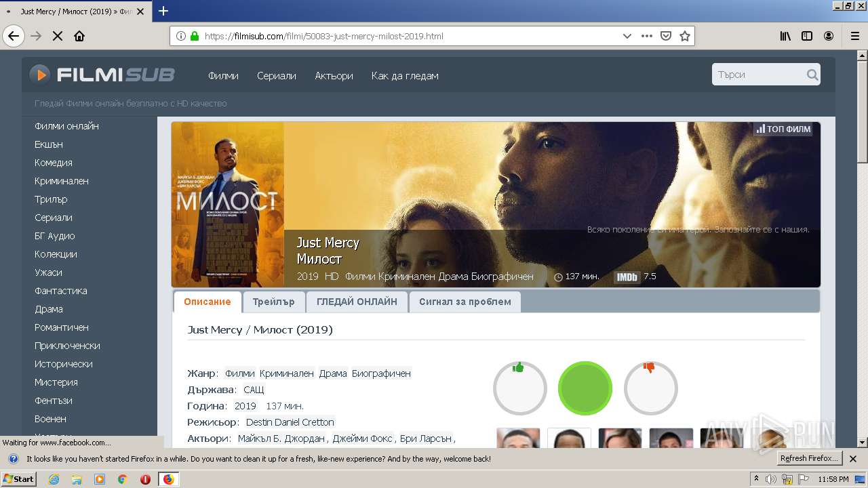Image resolution: width=868 pixels, height=488 pixels.
Task: Click the Милост movie poster thumbnail
Action: pyautogui.click(x=228, y=205)
